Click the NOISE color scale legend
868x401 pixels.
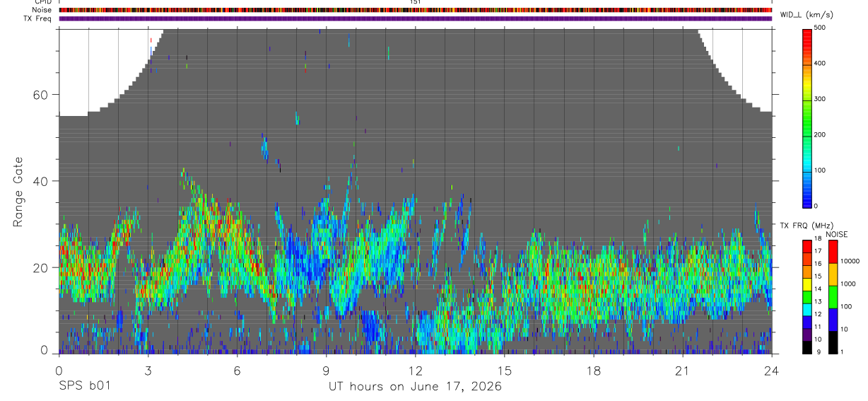pyautogui.click(x=833, y=296)
